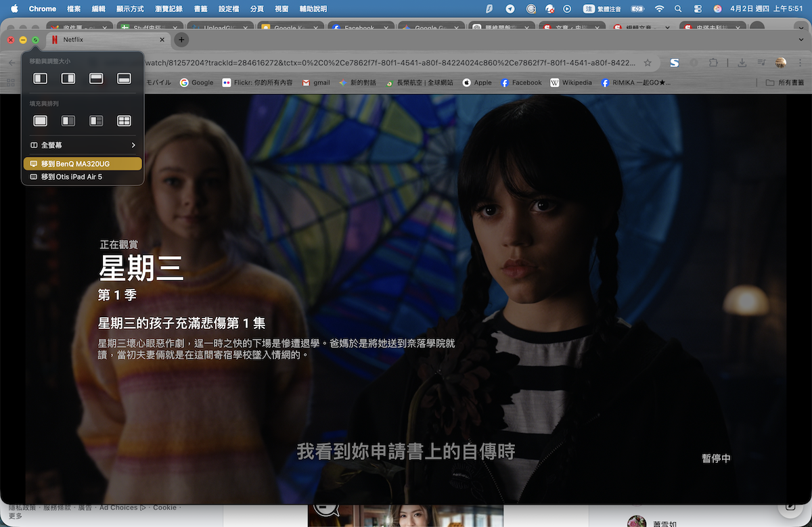Image resolution: width=812 pixels, height=527 pixels.
Task: Tile window to right half icon
Action: pyautogui.click(x=68, y=78)
